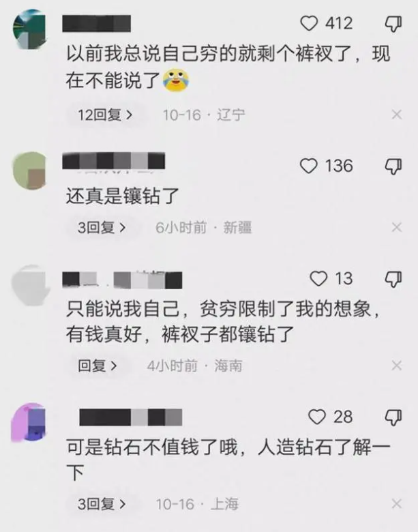Viewport: 418px width, 532px height.
Task: Dismiss the Xinjiang comment with X
Action: 397,227
